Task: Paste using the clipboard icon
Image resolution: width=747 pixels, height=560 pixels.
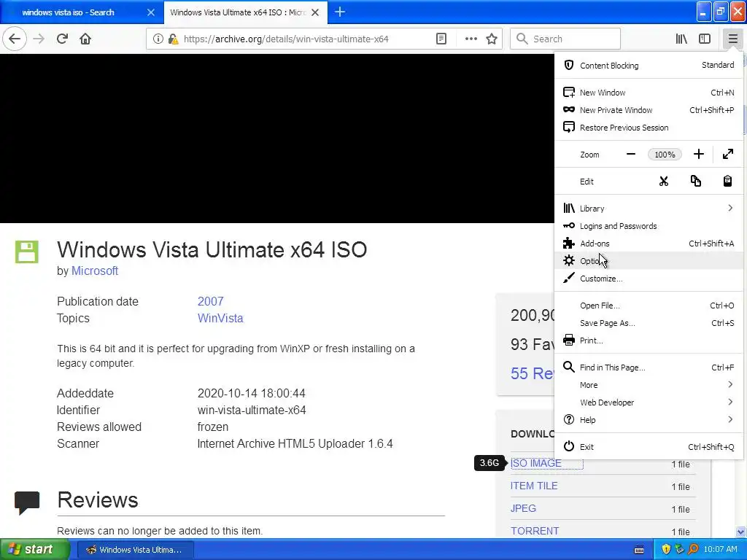Action: pos(727,181)
